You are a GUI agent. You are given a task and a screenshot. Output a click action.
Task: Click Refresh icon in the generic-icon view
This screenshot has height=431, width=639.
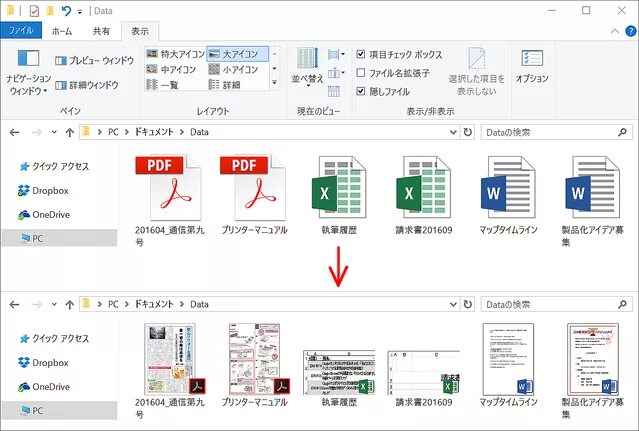point(467,132)
